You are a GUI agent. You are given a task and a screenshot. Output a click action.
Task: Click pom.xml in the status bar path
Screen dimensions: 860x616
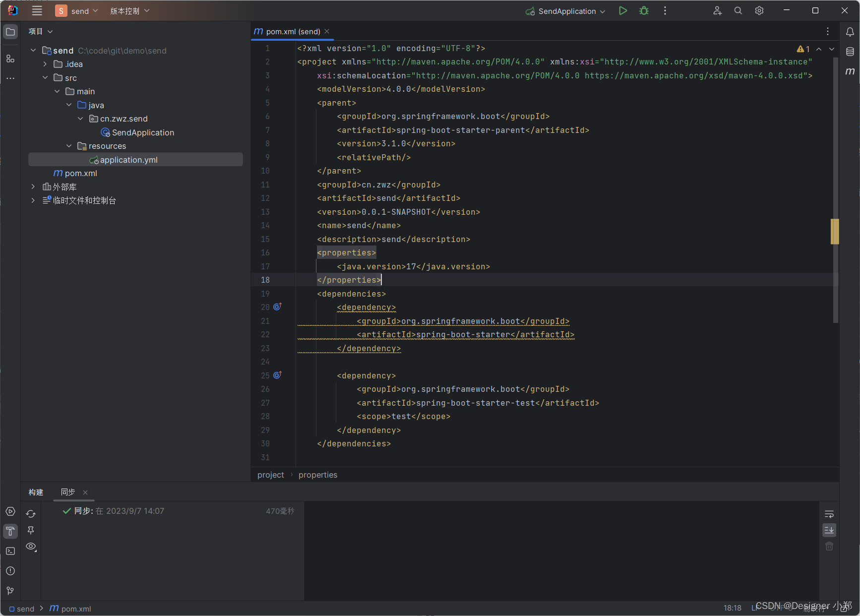70,609
